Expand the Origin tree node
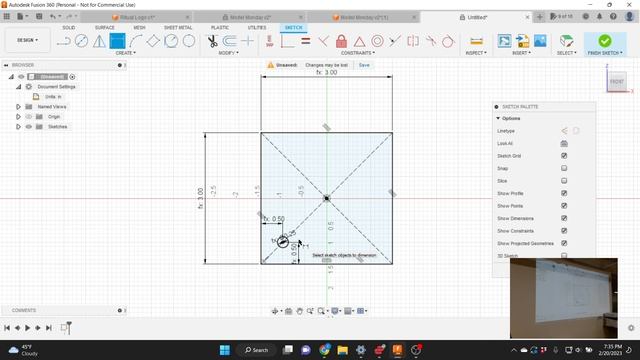The image size is (640, 360). 18,117
